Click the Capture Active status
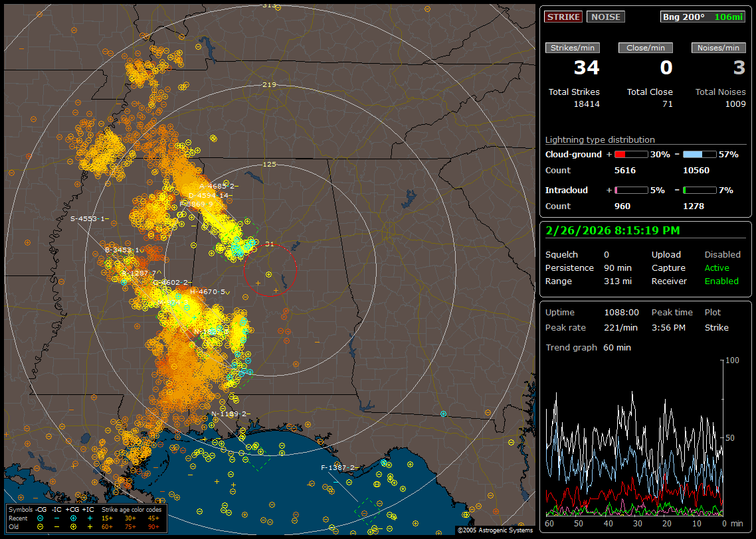Viewport: 756px width, 539px height. tap(716, 268)
